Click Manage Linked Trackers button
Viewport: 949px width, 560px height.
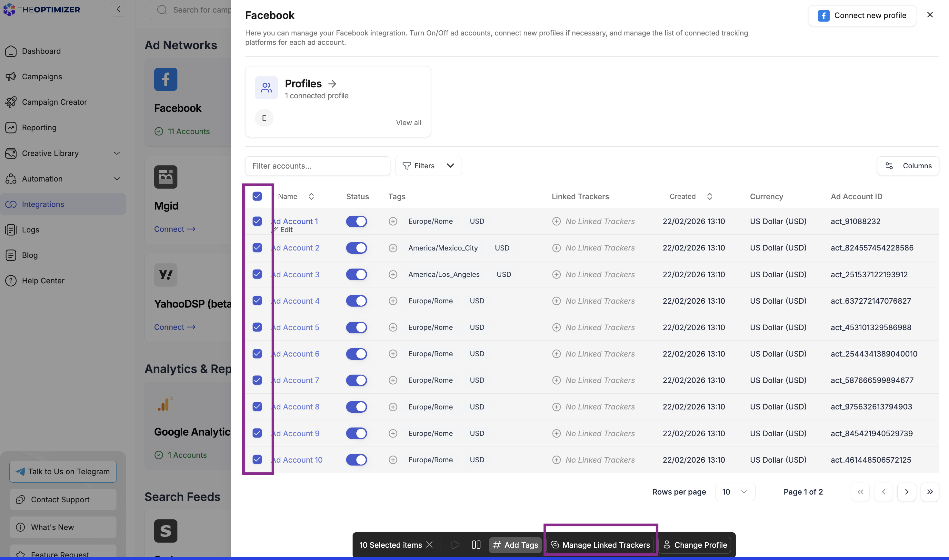coord(600,545)
